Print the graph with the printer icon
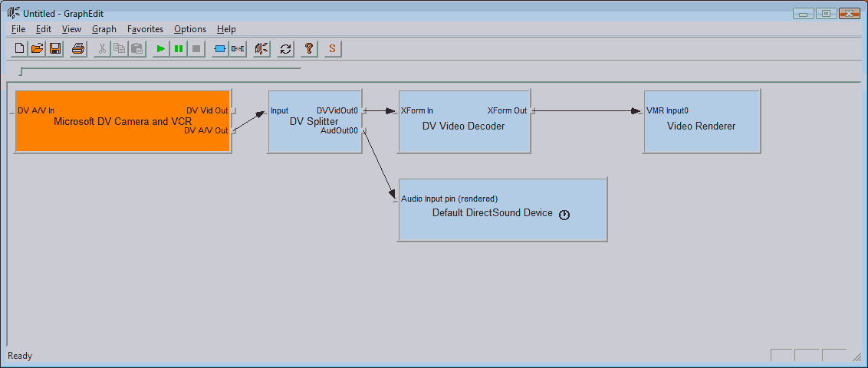The image size is (868, 368). click(78, 49)
